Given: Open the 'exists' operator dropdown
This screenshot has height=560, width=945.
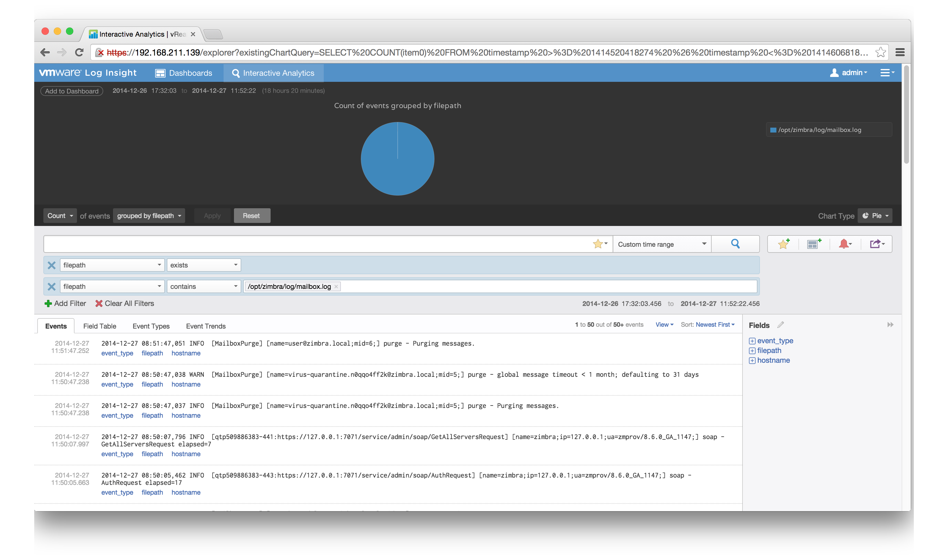Looking at the screenshot, I should 204,265.
